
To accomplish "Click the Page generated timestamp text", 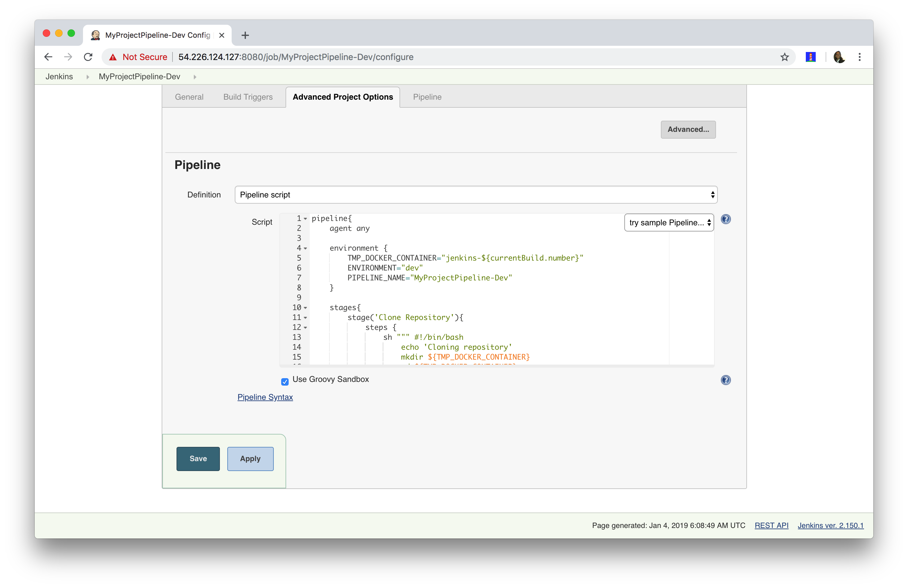I will pyautogui.click(x=668, y=525).
